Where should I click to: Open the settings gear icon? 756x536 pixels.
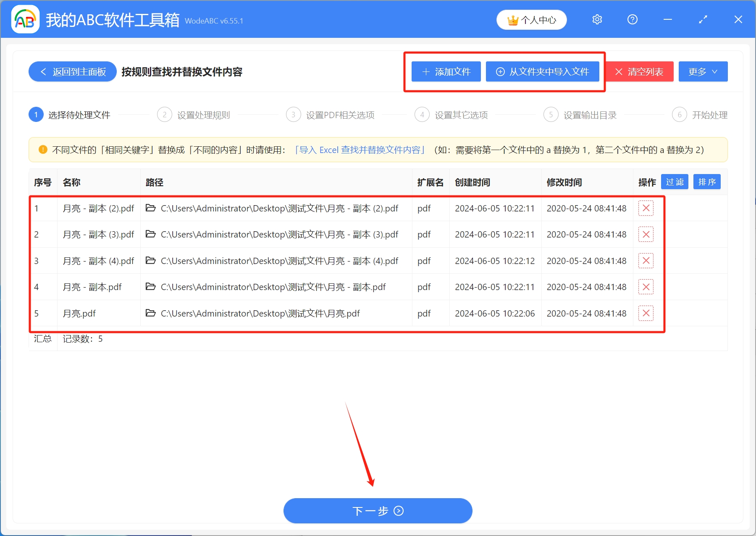[597, 19]
